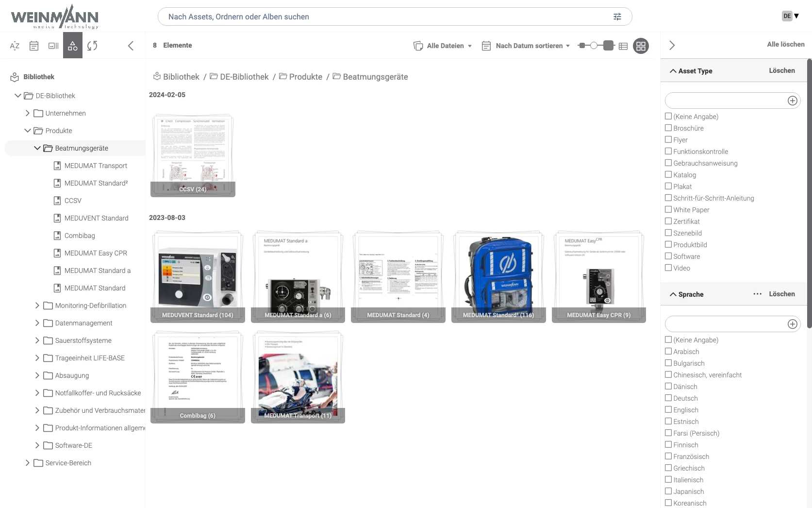Screen dimensions: 812x508
Task: Check the White Paper filter
Action: point(668,209)
